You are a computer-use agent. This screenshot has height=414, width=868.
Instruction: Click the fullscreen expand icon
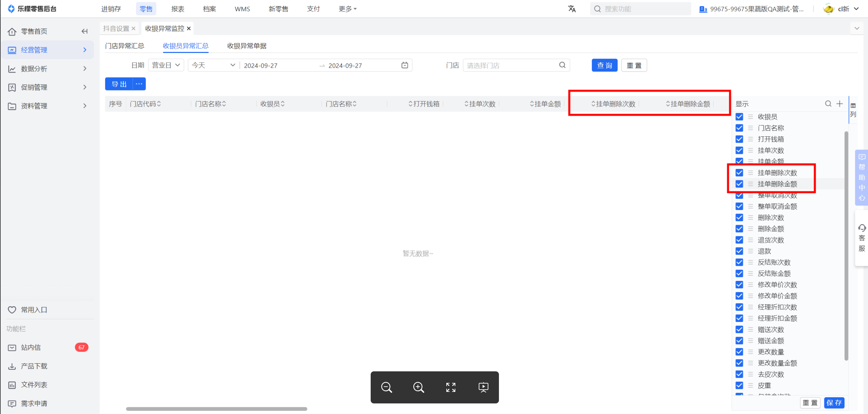coord(451,387)
